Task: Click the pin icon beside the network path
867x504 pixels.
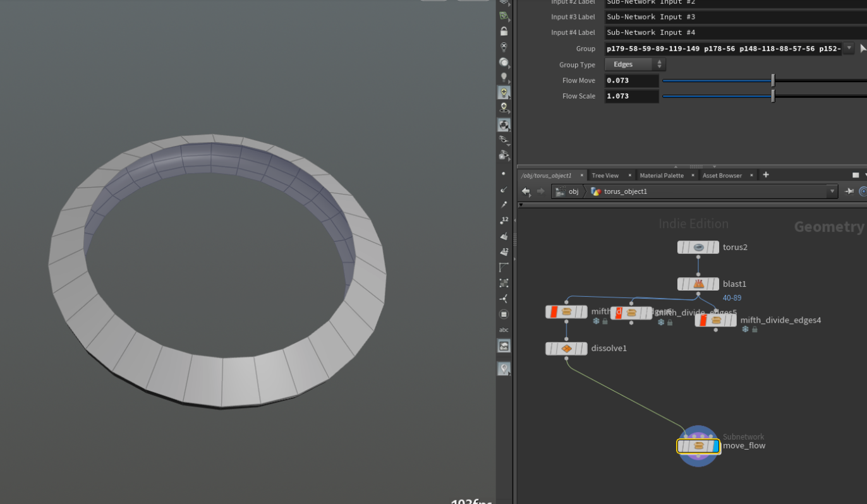Action: [x=849, y=191]
